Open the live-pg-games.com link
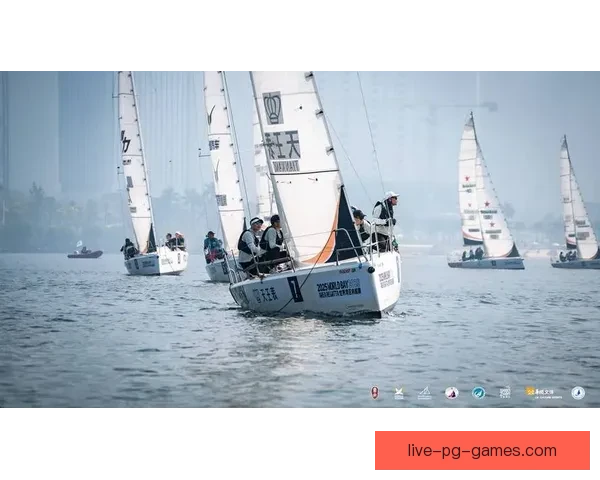The width and height of the screenshot is (600, 480). tap(481, 450)
